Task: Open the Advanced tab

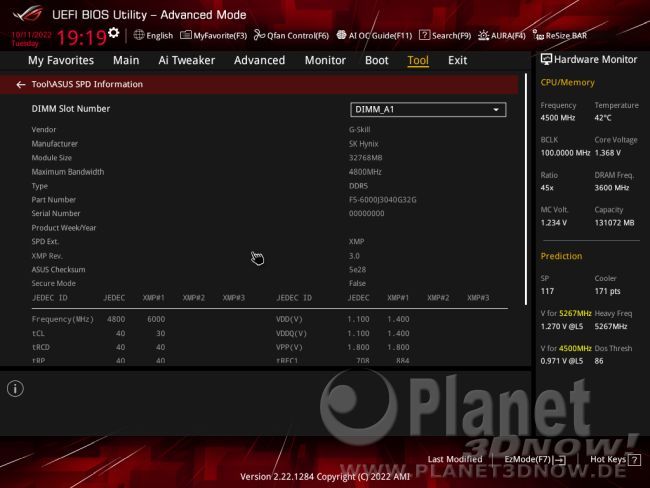Action: (260, 61)
